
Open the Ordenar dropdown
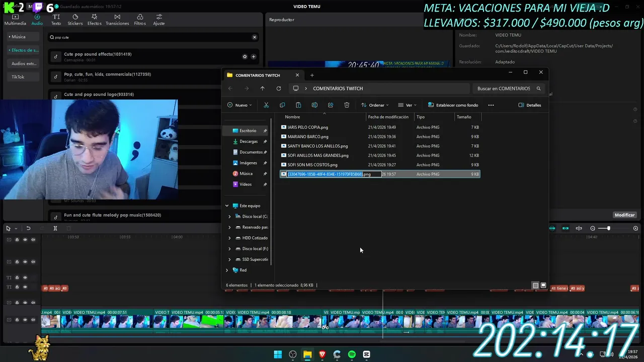coord(375,105)
